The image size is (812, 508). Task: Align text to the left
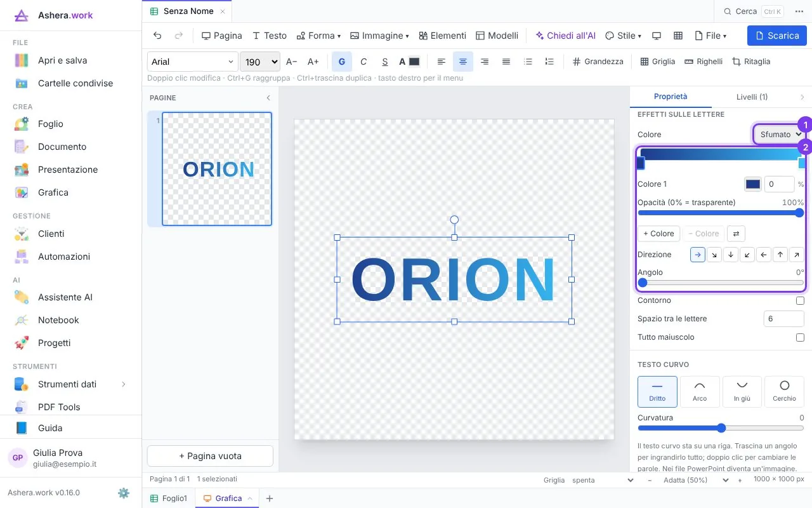442,62
